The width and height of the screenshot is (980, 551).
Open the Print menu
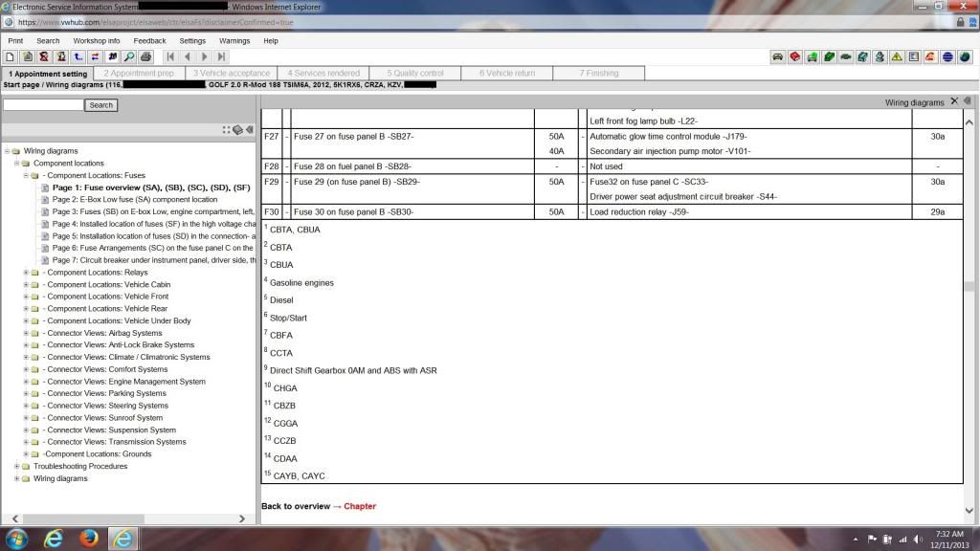15,40
